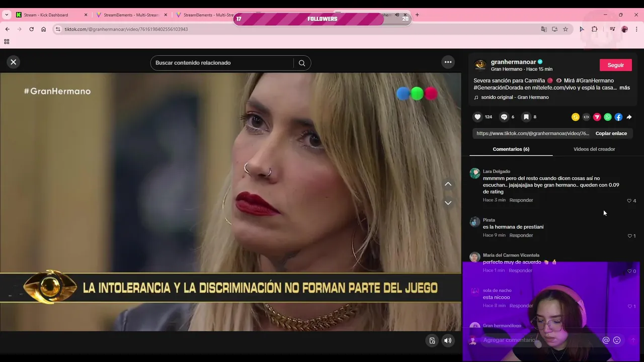Share via WhatsApp icon
644x362 pixels.
(x=608, y=117)
